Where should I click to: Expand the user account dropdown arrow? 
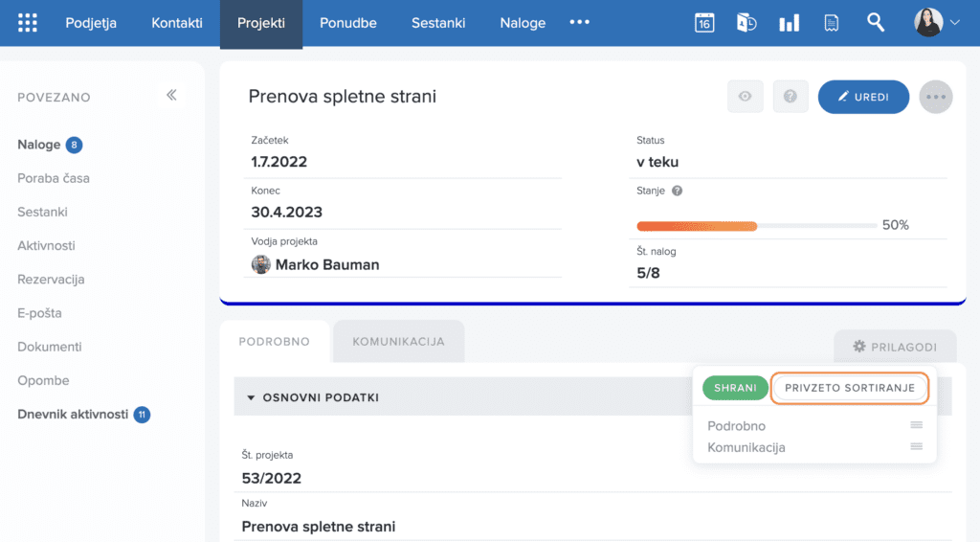pos(955,23)
